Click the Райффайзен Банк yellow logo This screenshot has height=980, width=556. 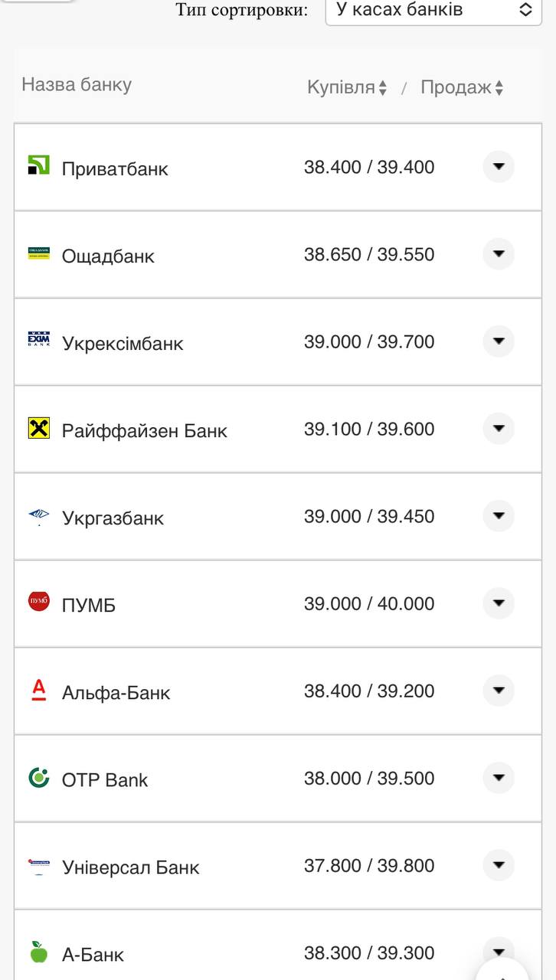tap(38, 428)
